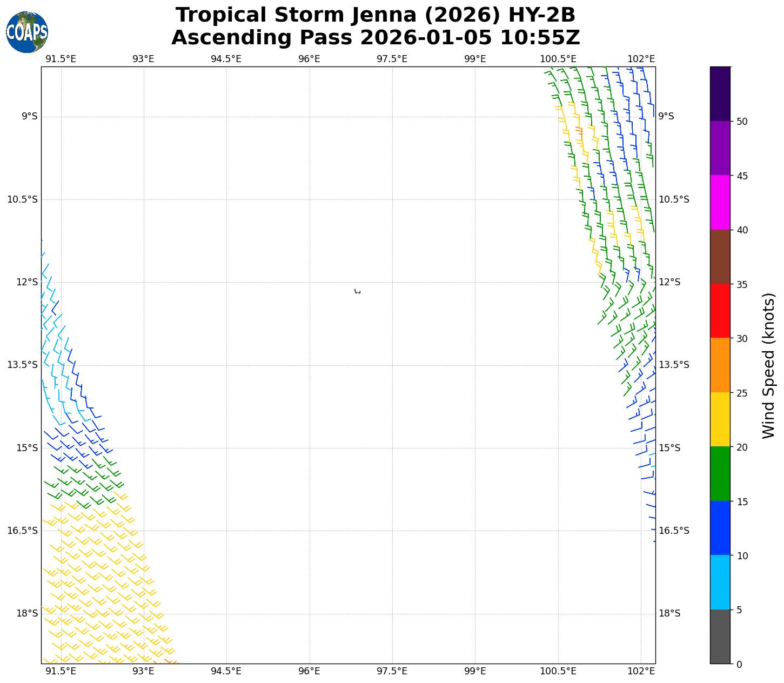
Task: Select the brown 35–40 knot colorbar band
Action: (720, 257)
